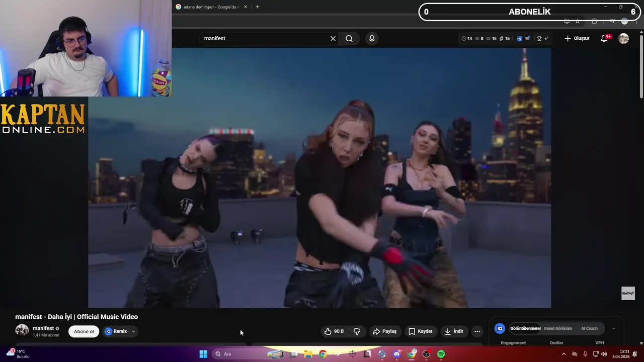The height and width of the screenshot is (362, 644).
Task: Click the clock stat showing 14
Action: [x=467, y=39]
